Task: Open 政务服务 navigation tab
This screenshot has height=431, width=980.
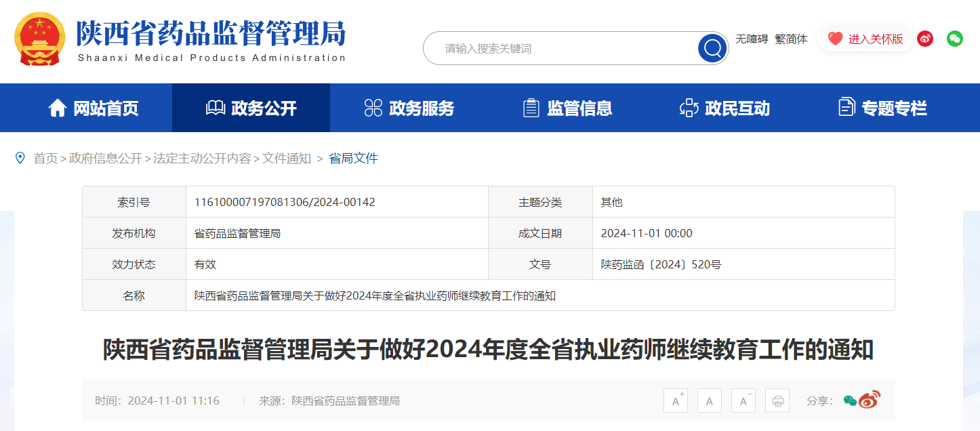Action: (x=409, y=108)
